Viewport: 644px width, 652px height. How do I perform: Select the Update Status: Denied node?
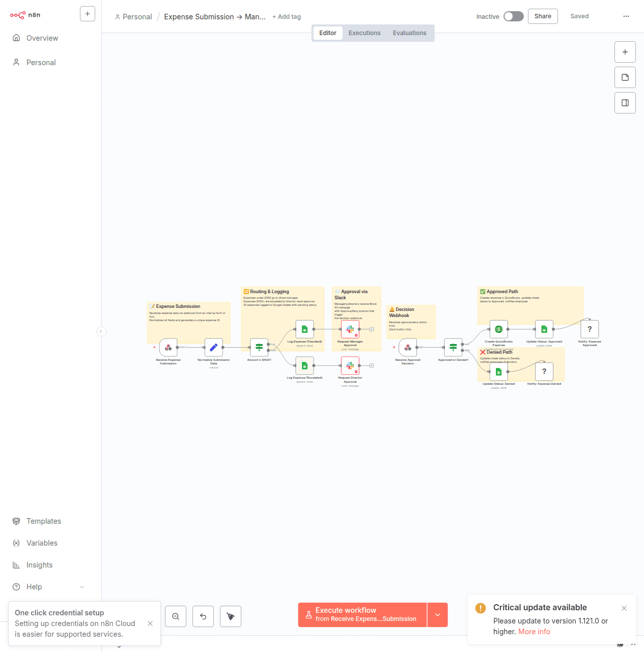coord(498,372)
